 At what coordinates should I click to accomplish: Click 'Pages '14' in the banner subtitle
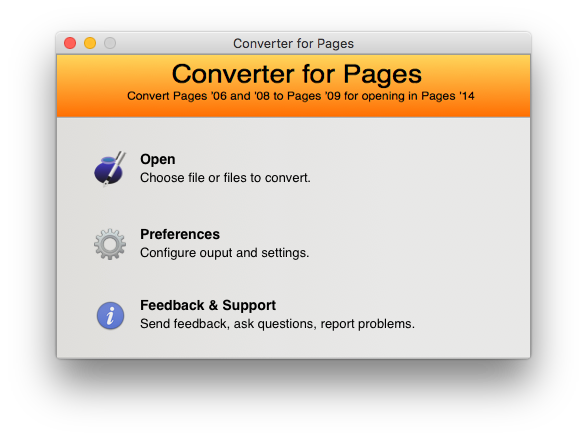448,96
